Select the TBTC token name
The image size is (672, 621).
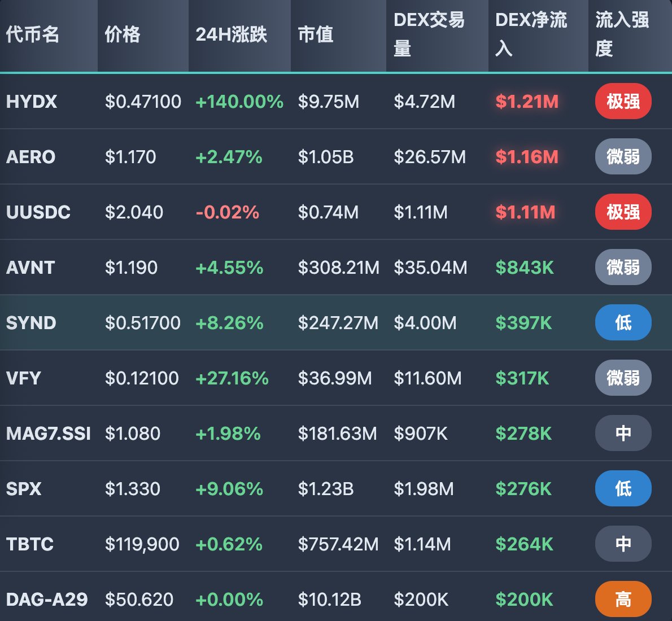(x=30, y=544)
